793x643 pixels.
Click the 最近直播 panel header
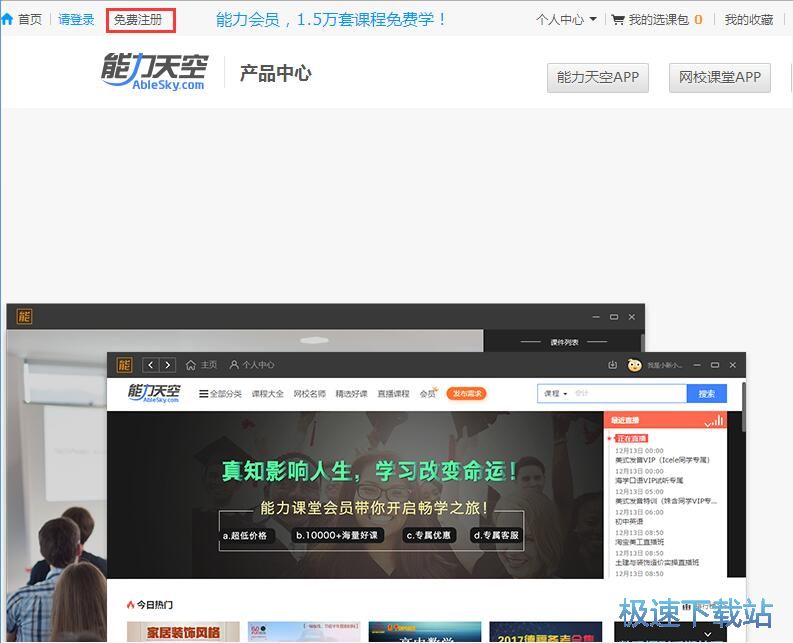(665, 420)
